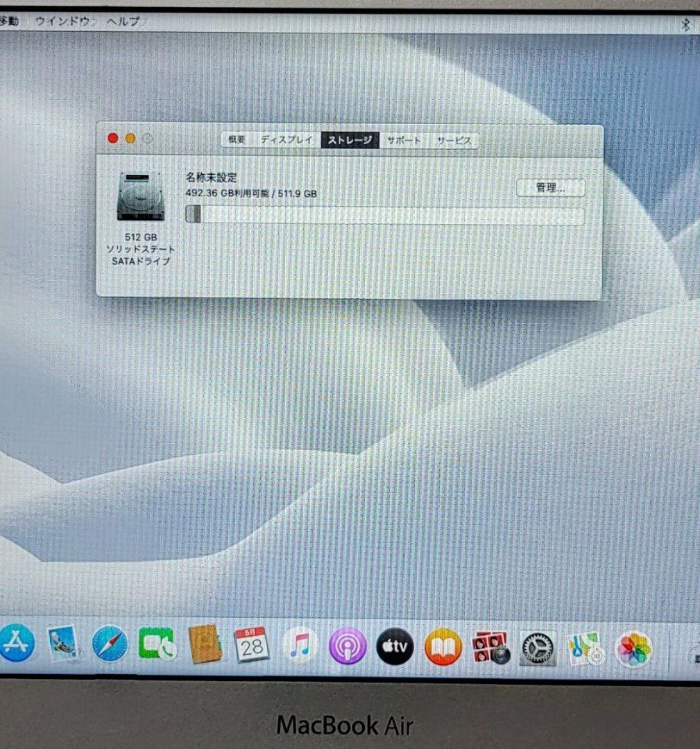700x749 pixels.
Task: Launch Photo Booth from the Dock
Action: tap(489, 648)
